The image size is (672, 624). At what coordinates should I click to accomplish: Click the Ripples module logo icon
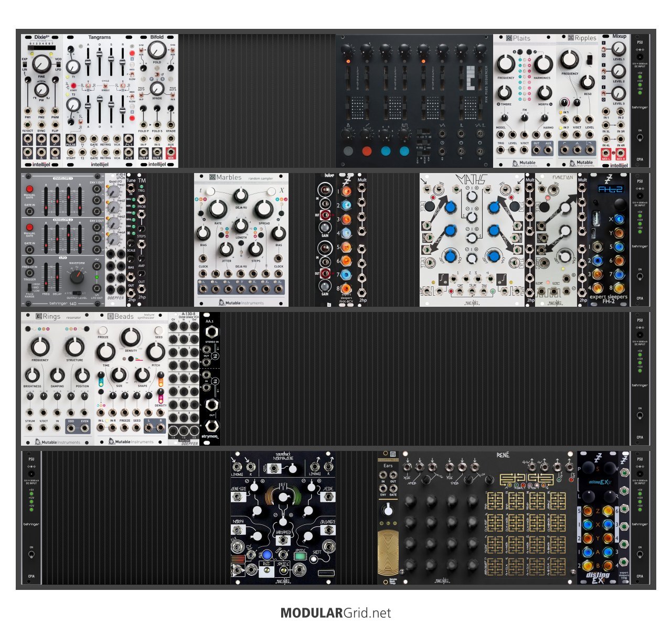571,38
